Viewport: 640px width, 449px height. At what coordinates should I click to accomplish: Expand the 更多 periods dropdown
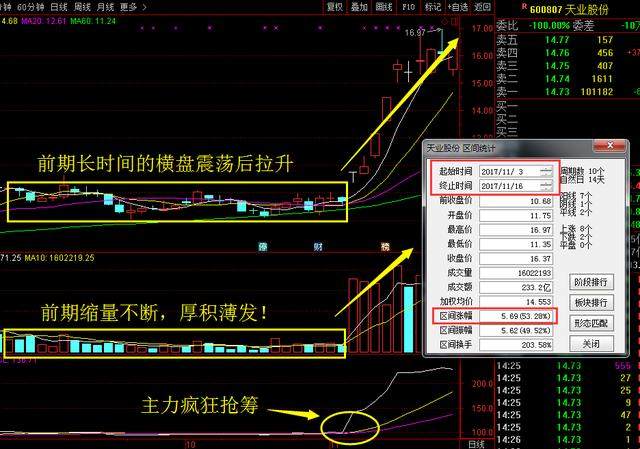click(129, 6)
